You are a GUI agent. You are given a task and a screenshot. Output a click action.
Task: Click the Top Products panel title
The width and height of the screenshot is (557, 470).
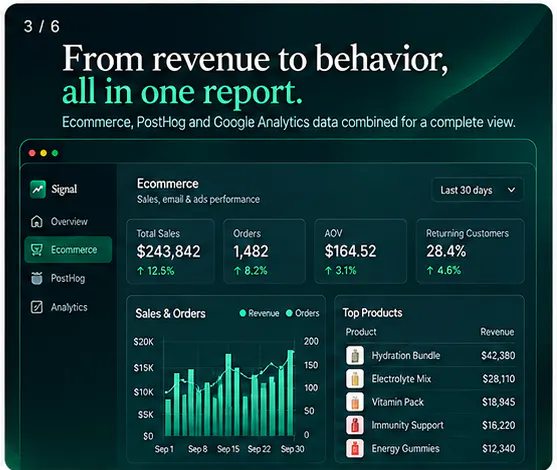(372, 313)
